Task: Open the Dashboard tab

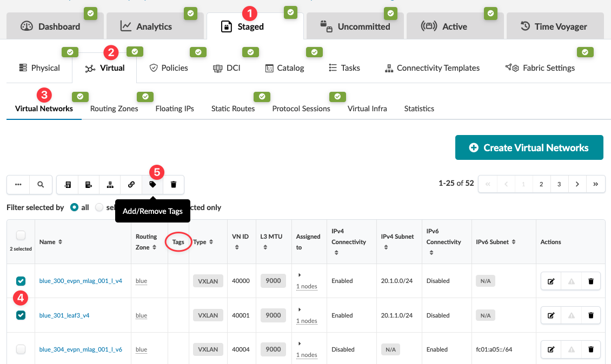Action: (x=55, y=26)
